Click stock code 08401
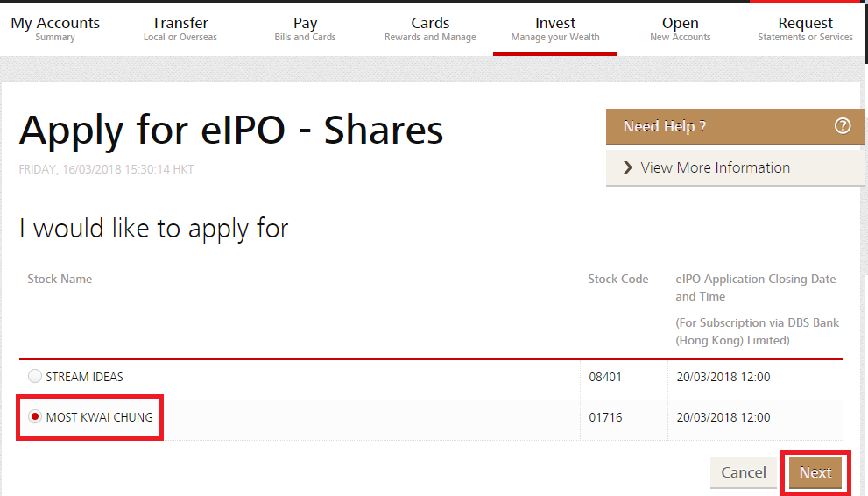 [605, 377]
